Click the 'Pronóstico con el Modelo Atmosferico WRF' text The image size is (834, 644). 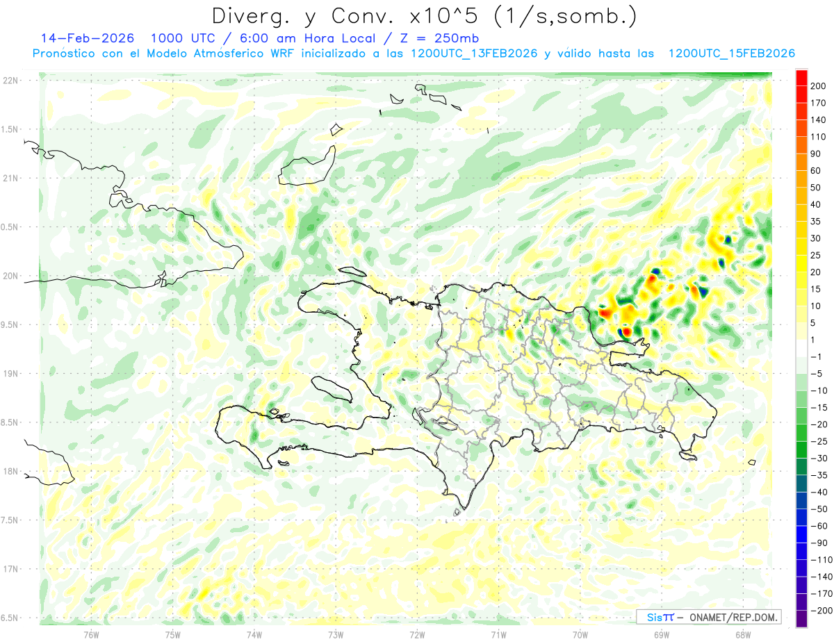point(165,53)
